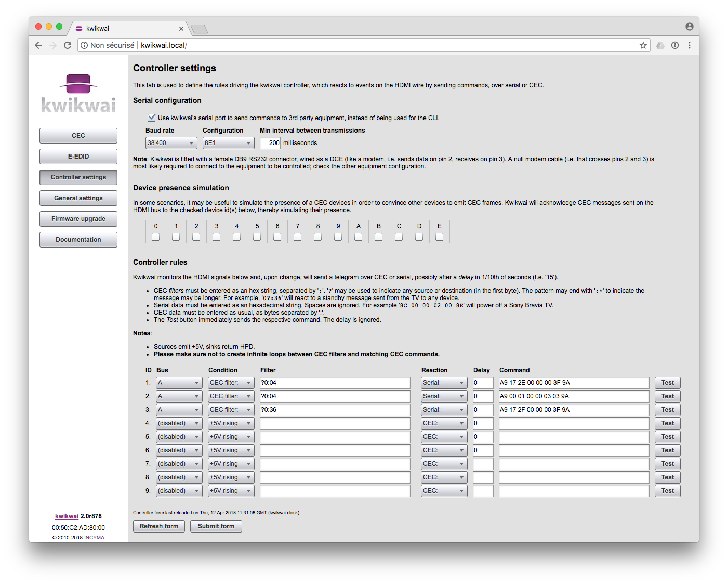Open Reaction dropdown for rule 7
The image size is (728, 584).
coord(444,464)
